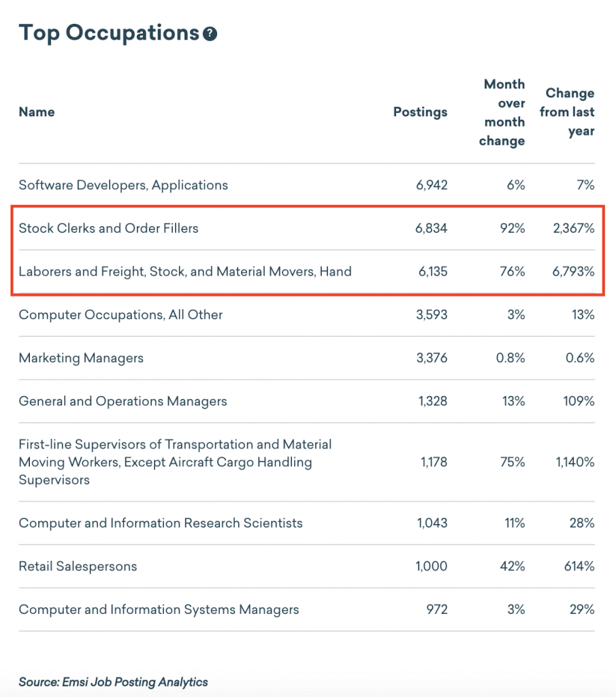The height and width of the screenshot is (697, 616).
Task: Click the Name column header
Action: (x=37, y=112)
